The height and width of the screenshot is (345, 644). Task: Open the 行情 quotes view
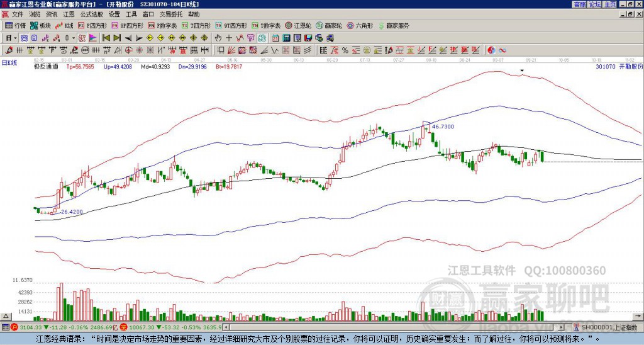(16, 25)
